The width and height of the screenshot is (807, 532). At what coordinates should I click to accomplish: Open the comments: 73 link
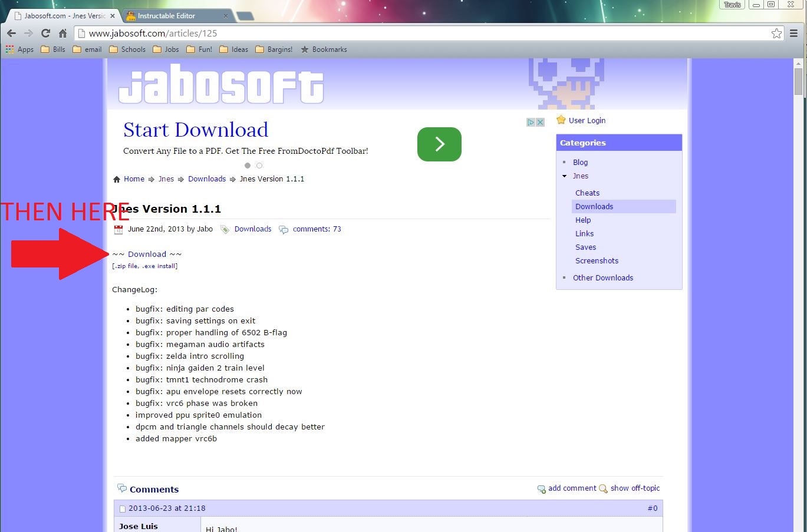[317, 229]
